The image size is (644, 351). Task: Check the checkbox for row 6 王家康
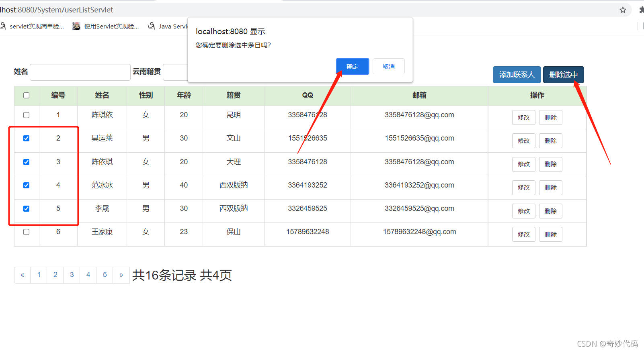[27, 232]
